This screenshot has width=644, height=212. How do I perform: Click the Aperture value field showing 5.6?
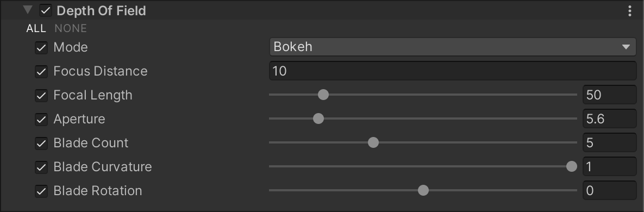click(x=610, y=119)
